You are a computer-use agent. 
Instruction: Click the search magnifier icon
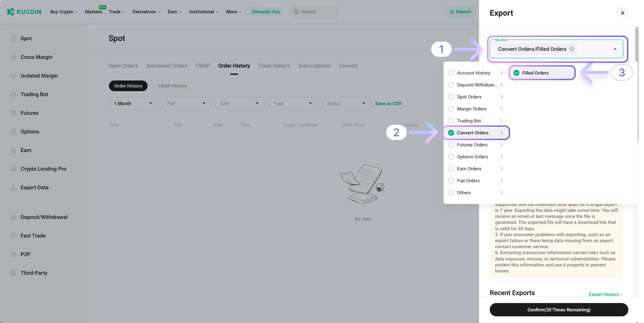[296, 12]
